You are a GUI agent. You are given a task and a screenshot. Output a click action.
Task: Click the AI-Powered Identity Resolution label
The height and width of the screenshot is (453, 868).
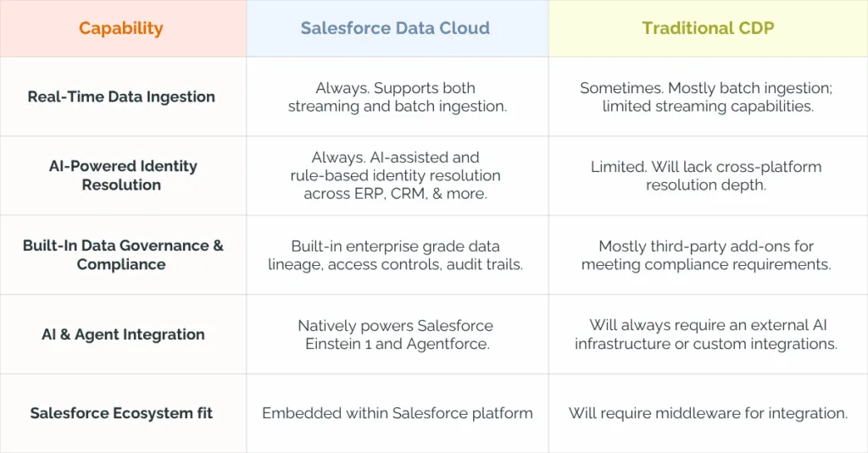pos(122,175)
